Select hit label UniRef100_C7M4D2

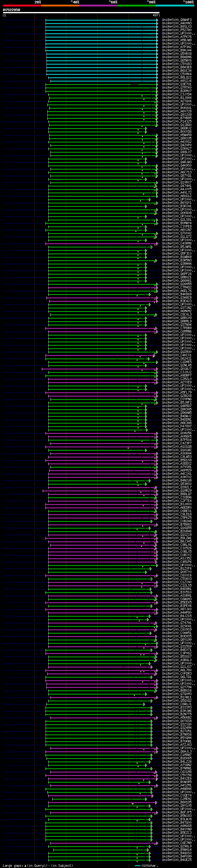point(177,287)
